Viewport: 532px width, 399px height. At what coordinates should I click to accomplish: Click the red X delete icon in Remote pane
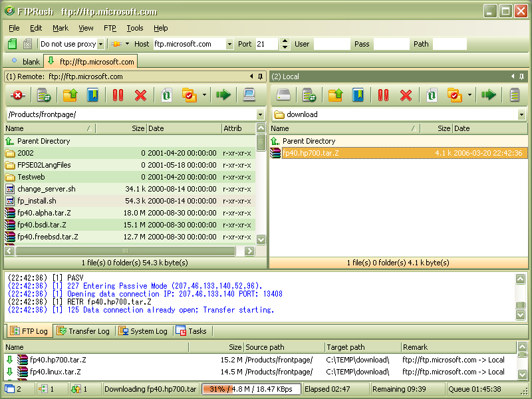(140, 95)
